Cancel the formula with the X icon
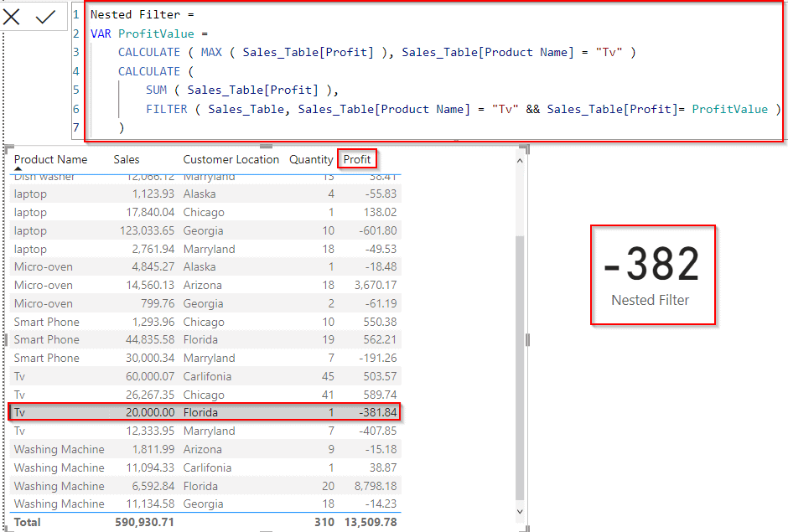The height and width of the screenshot is (532, 788). [x=11, y=17]
